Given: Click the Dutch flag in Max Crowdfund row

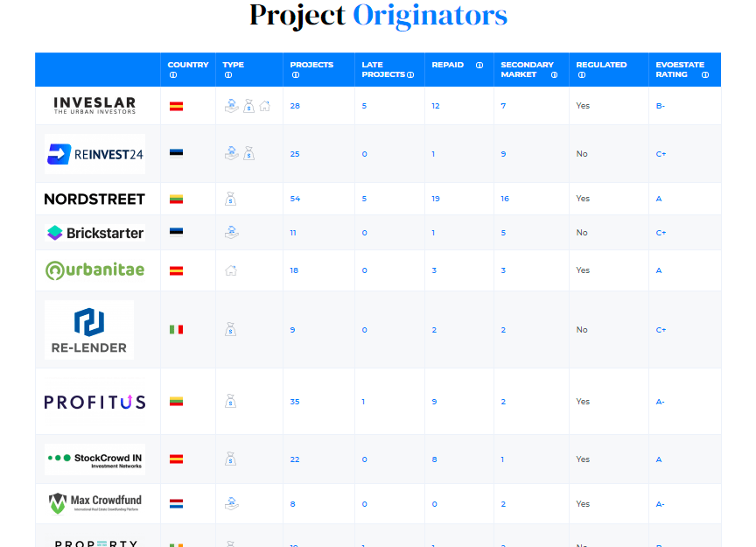Looking at the screenshot, I should pos(176,504).
